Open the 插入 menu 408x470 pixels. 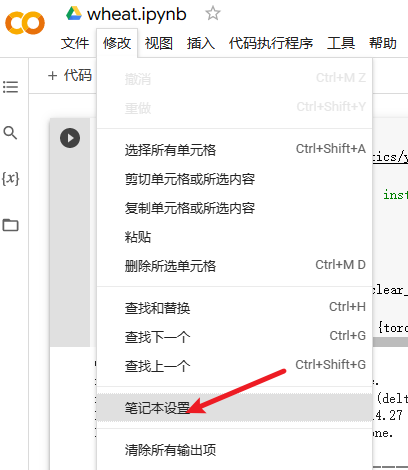coord(201,43)
